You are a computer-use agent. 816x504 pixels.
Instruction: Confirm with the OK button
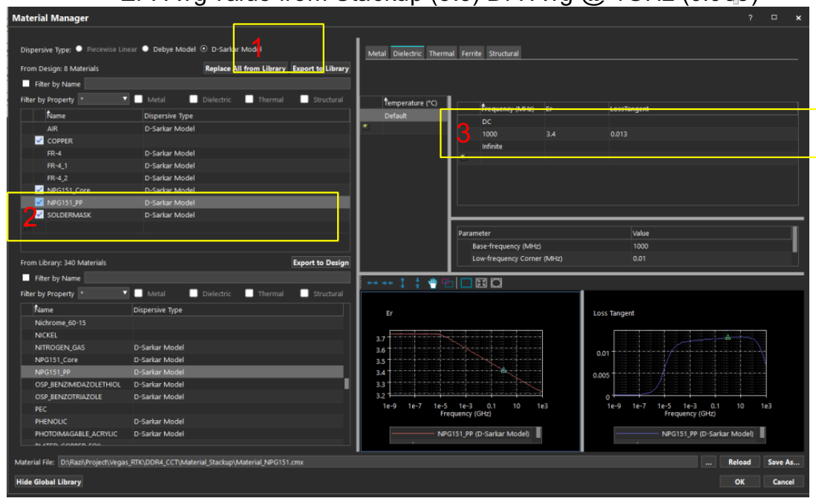point(740,482)
